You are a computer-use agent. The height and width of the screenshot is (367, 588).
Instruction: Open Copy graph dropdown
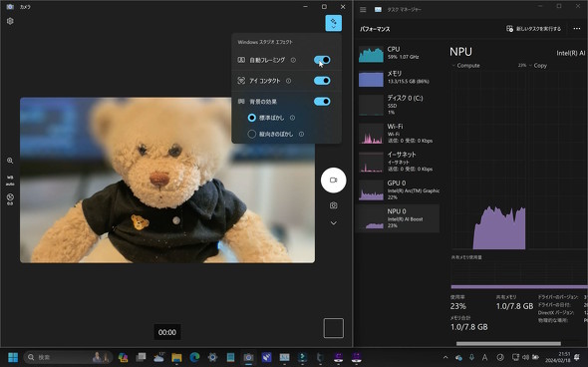click(538, 65)
